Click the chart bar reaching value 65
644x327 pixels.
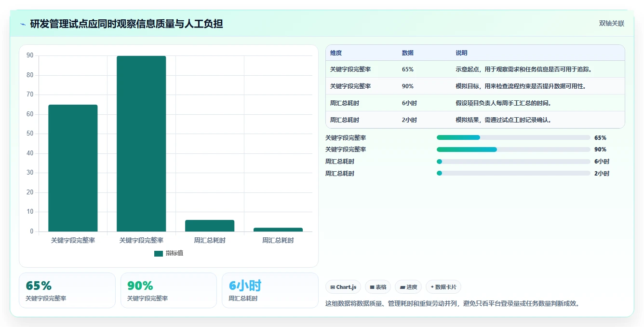[x=73, y=168]
